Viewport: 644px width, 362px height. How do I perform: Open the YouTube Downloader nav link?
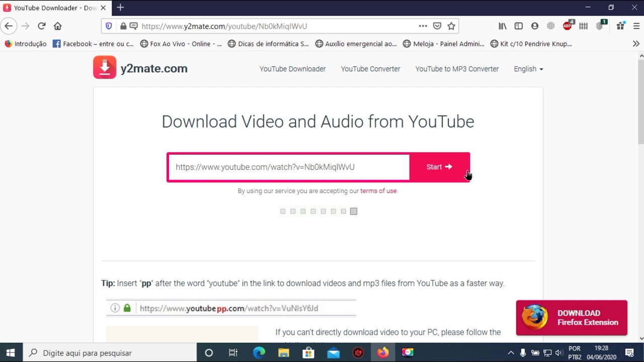point(292,69)
